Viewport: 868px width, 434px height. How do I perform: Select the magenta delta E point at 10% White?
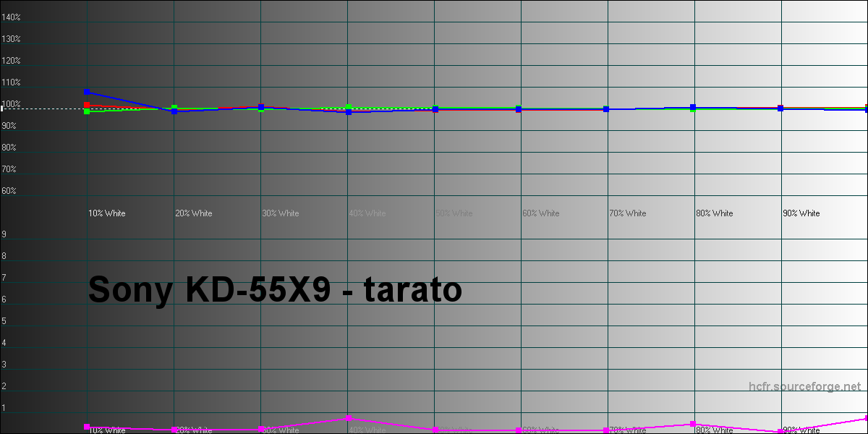tap(87, 427)
